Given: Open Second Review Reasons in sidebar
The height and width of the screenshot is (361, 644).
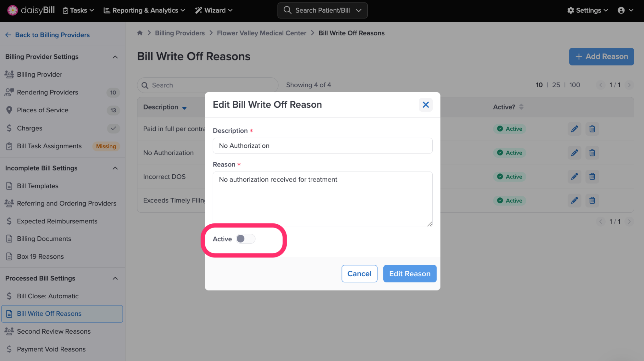Looking at the screenshot, I should [54, 331].
